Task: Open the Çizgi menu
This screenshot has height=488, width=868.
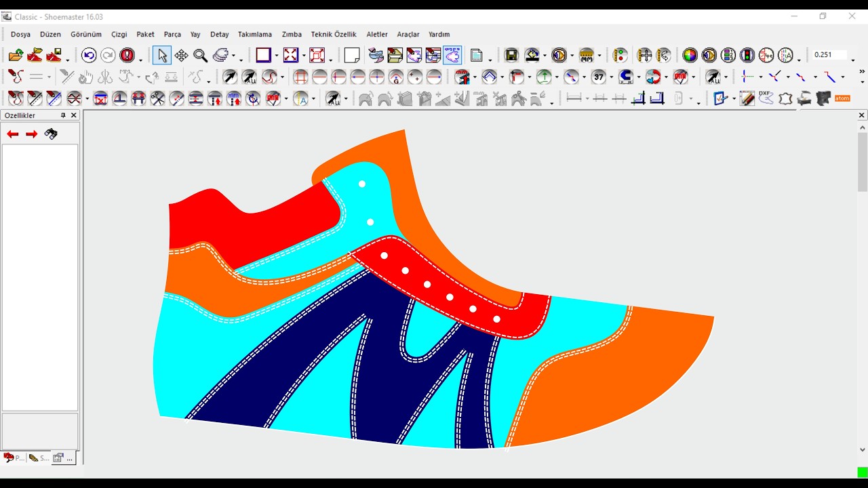Action: (x=119, y=35)
